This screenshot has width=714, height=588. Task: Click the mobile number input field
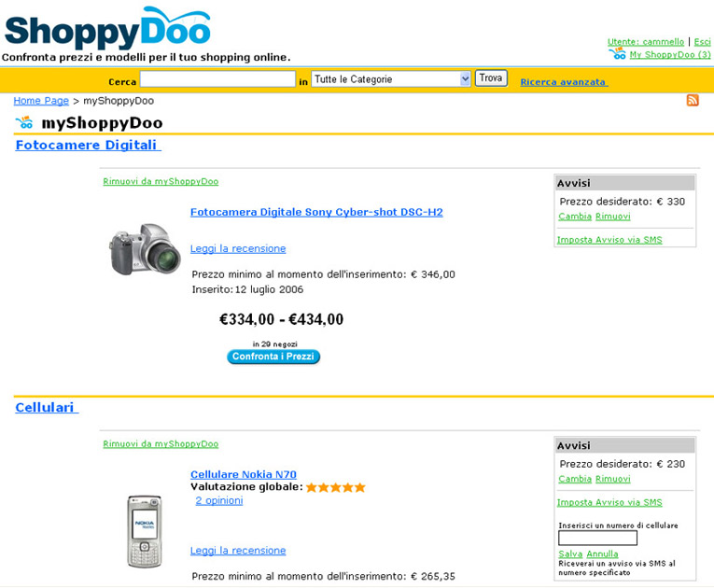(x=597, y=538)
